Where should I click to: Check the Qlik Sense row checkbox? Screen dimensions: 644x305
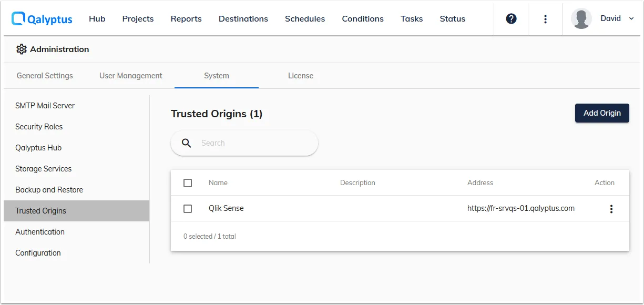[x=187, y=208]
